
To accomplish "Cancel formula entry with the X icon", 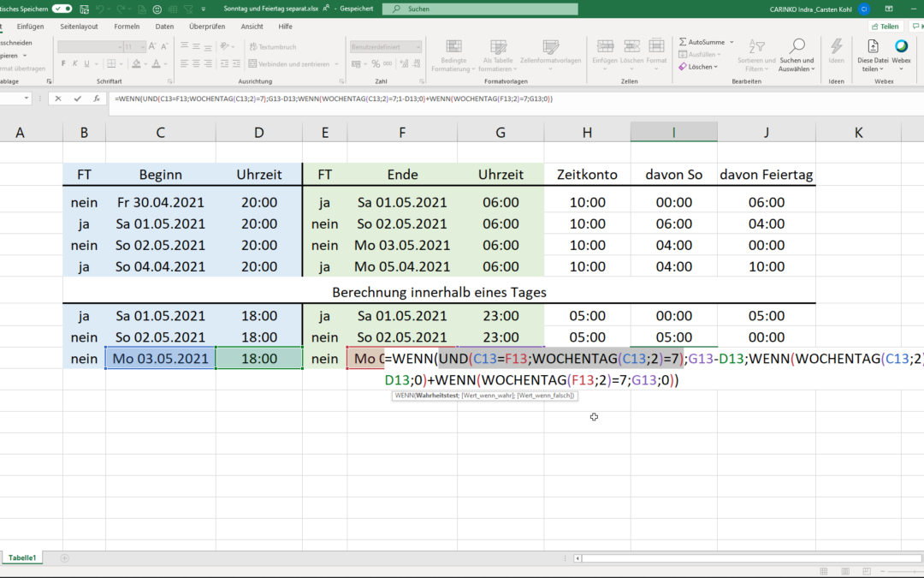I will (x=58, y=98).
